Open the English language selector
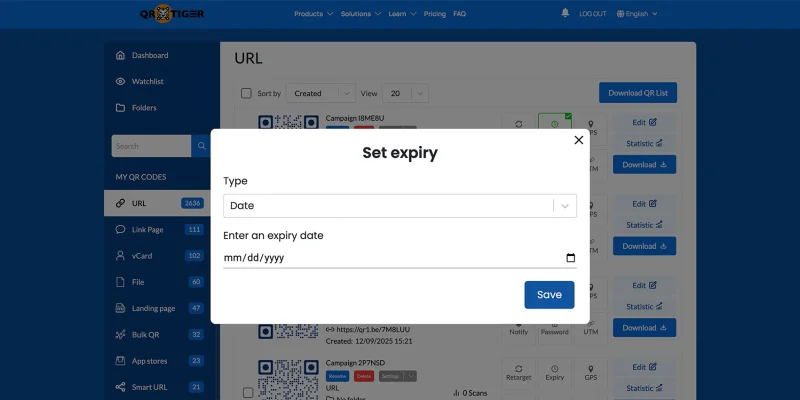The image size is (800, 400). 637,14
